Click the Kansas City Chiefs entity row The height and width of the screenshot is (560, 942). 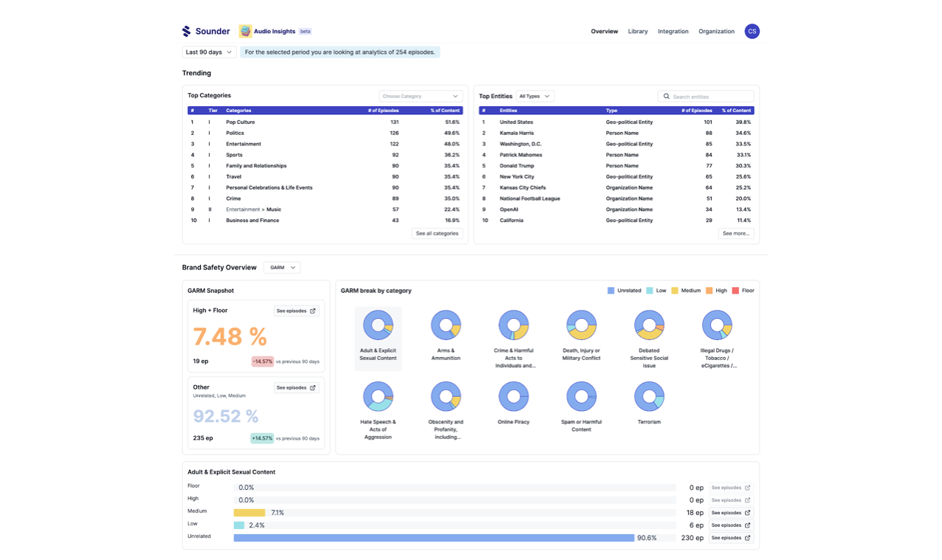click(616, 187)
